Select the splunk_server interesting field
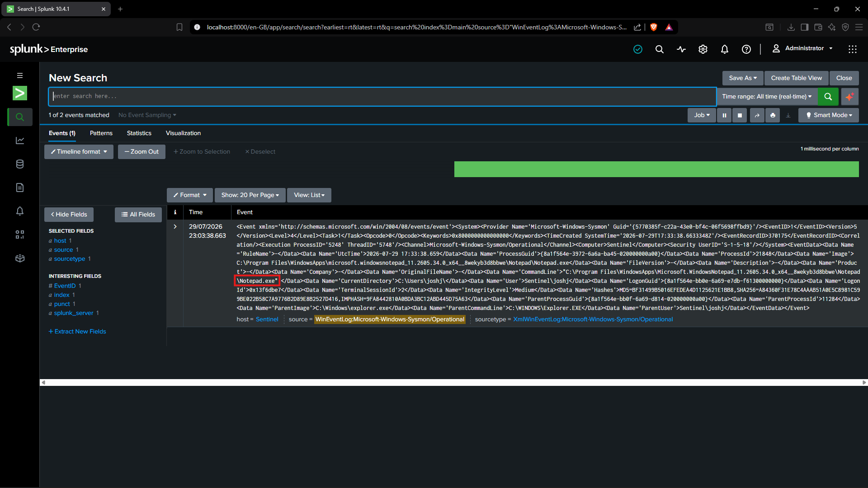Image resolution: width=868 pixels, height=488 pixels. coord(74,313)
